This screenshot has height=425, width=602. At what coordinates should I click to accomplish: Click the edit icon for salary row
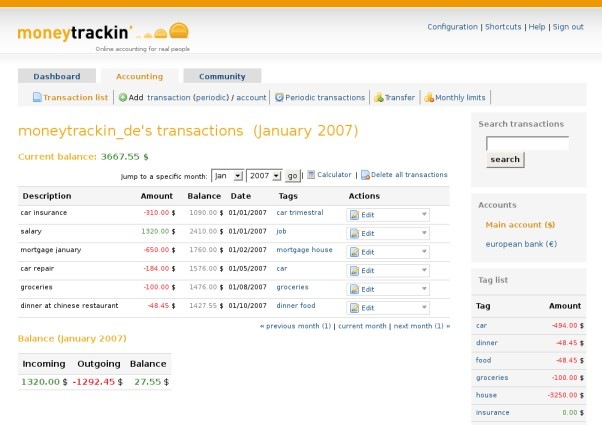coord(354,233)
